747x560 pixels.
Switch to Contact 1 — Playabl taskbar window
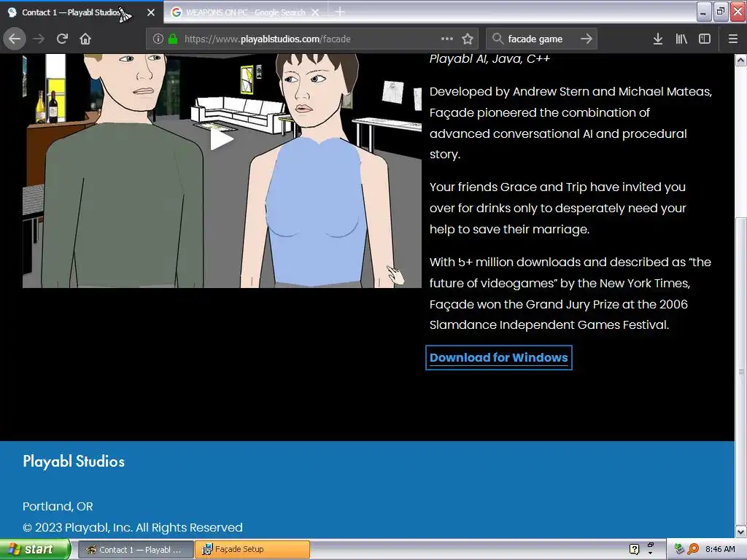pos(135,550)
